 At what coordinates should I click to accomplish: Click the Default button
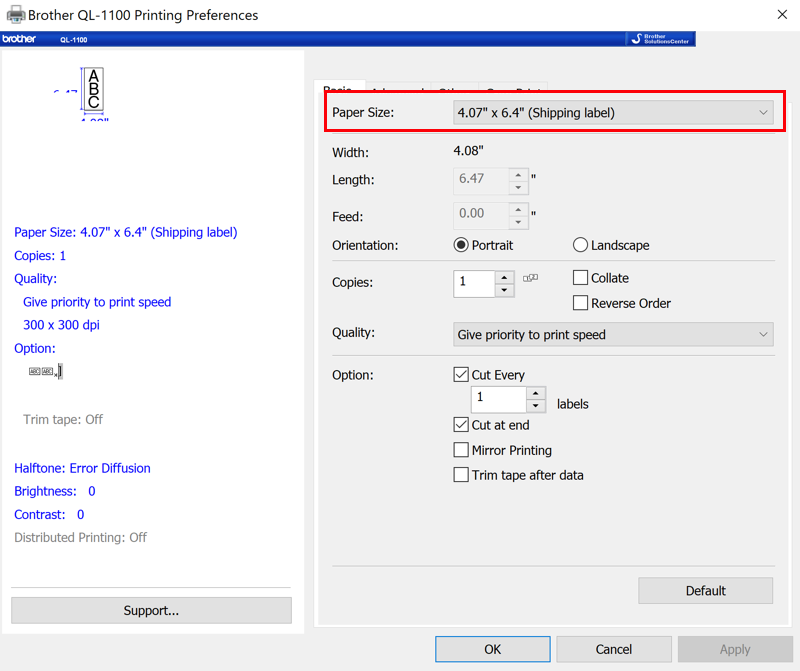coord(705,591)
